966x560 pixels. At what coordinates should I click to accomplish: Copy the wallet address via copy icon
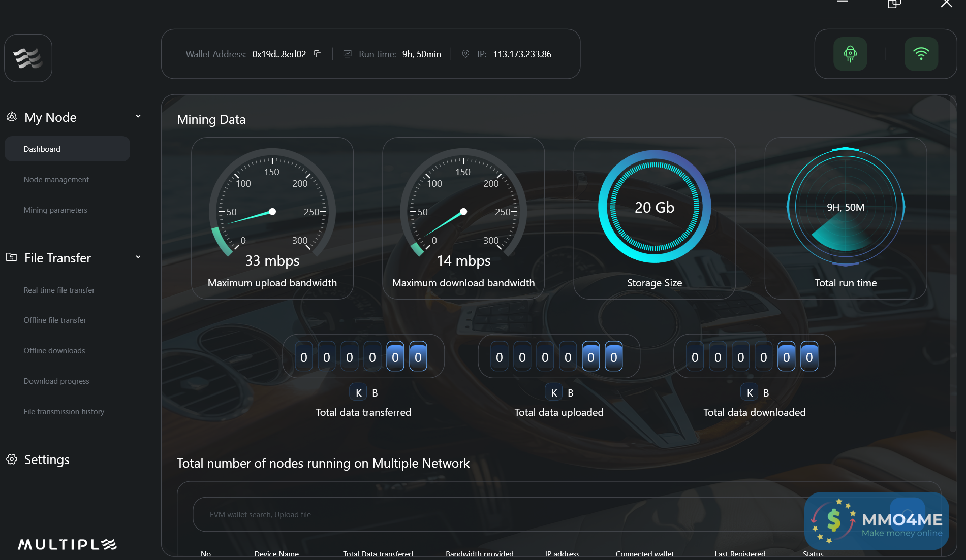click(318, 54)
